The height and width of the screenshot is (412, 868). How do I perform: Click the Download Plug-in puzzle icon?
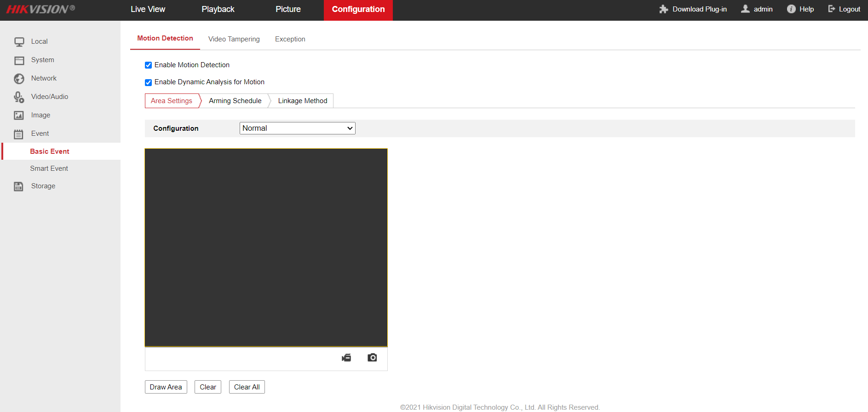[x=663, y=9]
